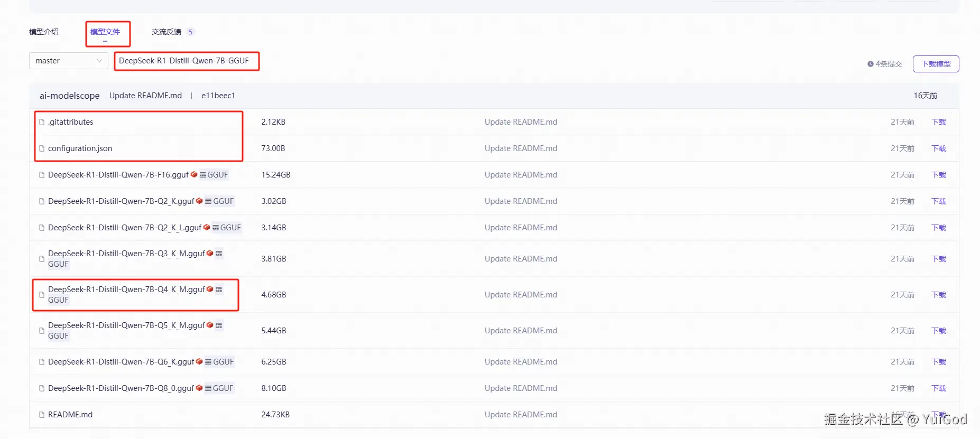Click the 5 comments count badge
This screenshot has width=980, height=439.
[190, 32]
